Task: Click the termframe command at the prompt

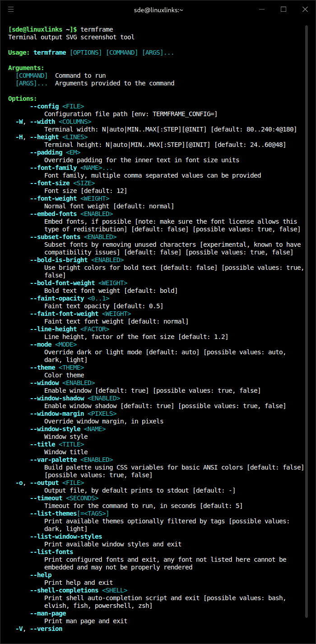Action: coord(97,29)
